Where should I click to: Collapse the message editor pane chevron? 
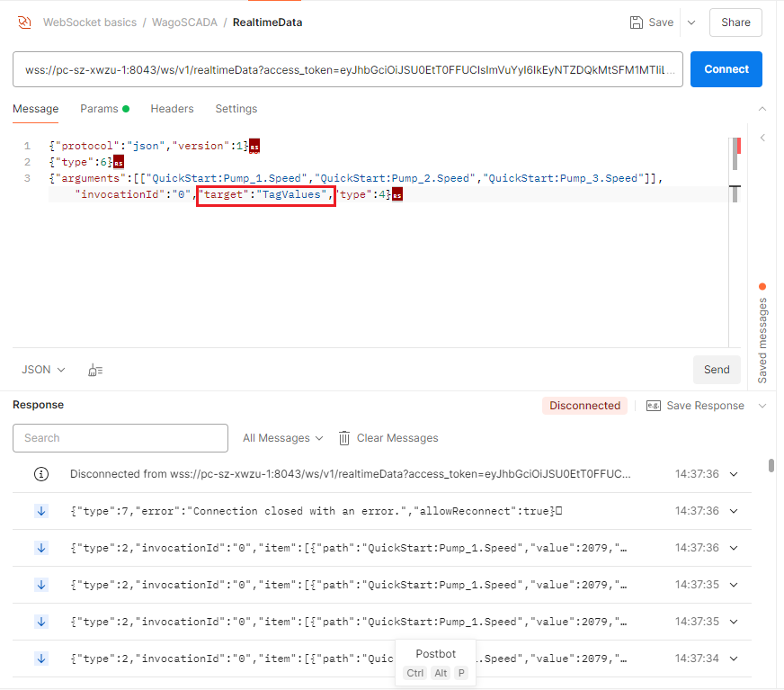(x=762, y=109)
